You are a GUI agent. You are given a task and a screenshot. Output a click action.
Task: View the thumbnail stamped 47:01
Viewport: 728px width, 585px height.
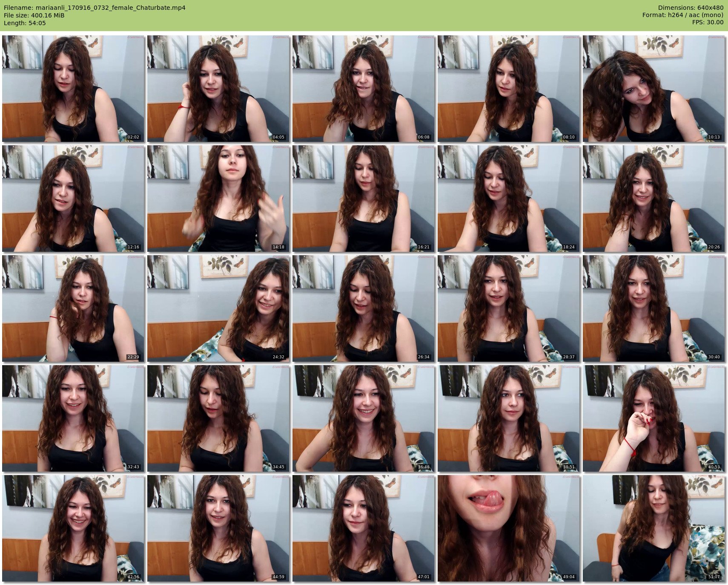point(364,528)
